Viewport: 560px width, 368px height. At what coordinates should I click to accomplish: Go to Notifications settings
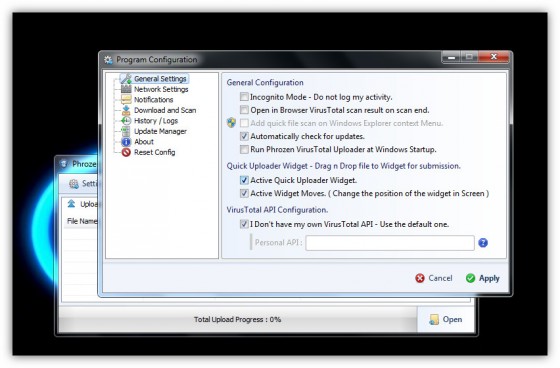(154, 100)
